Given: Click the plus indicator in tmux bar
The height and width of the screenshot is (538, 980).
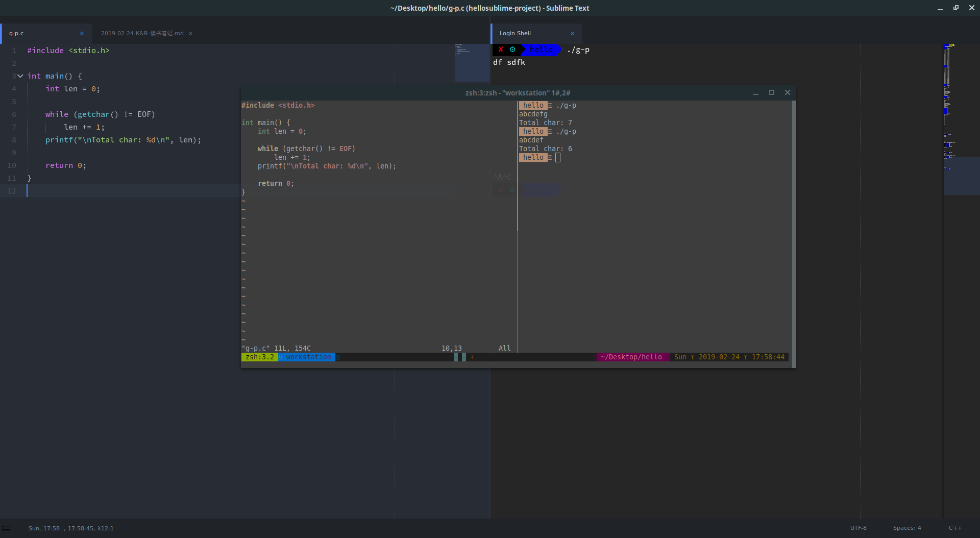Looking at the screenshot, I should click(472, 357).
